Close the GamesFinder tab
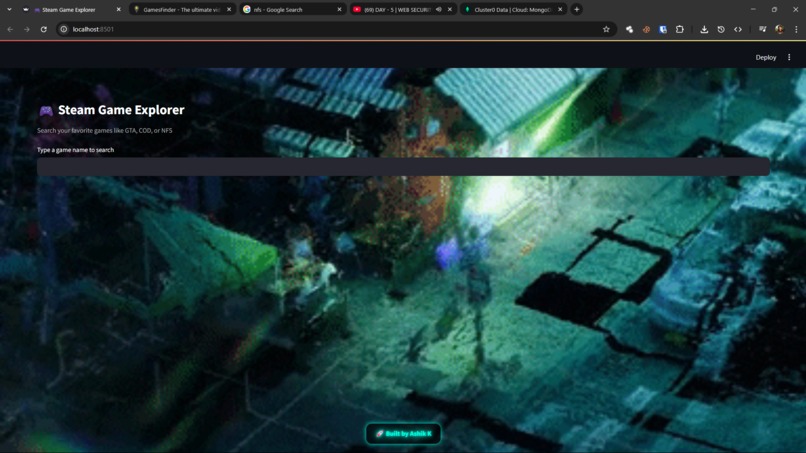 tap(229, 9)
